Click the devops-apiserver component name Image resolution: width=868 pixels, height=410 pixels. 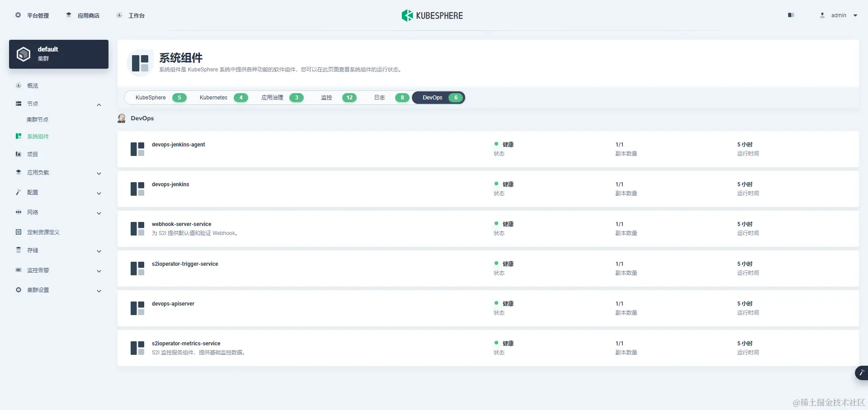coord(173,304)
